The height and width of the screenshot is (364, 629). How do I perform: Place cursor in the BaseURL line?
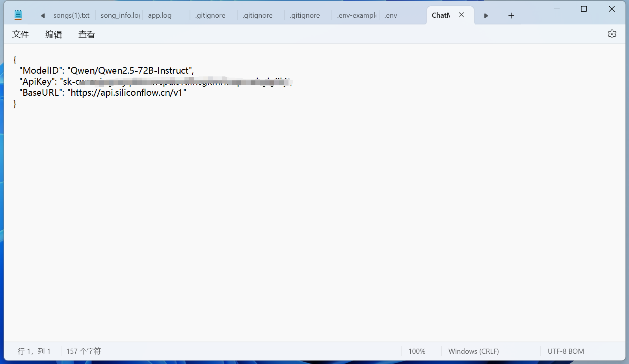pos(126,93)
